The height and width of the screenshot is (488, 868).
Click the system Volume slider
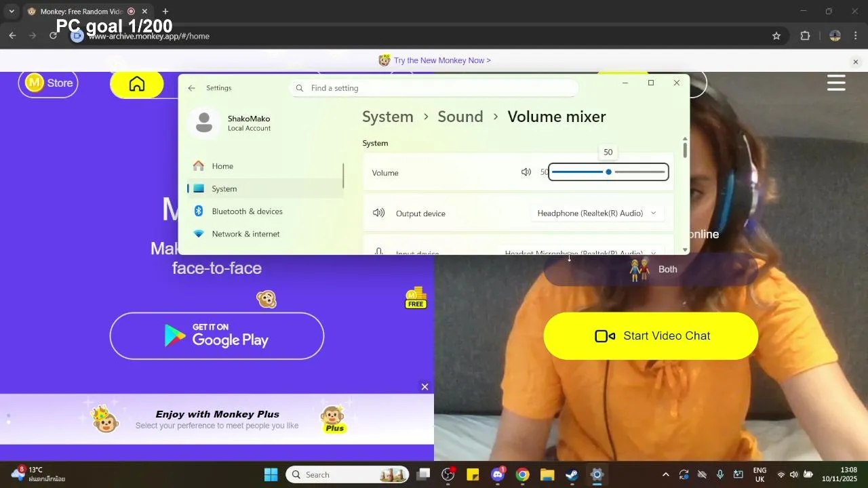tap(608, 172)
